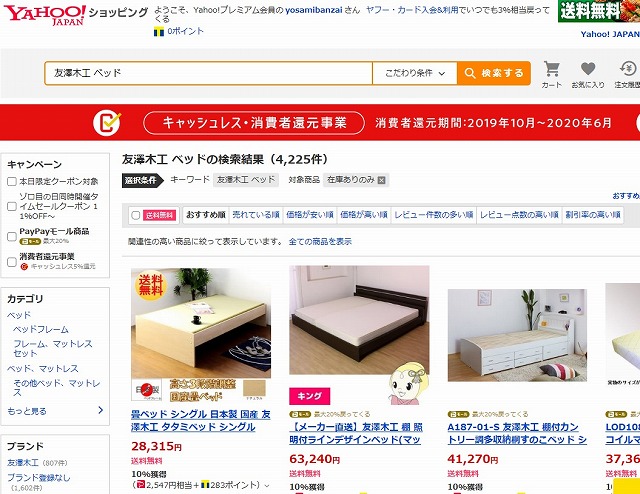Screen dimensions: 640x494
Task: Remove the 在庫ありのみ filter with x icon
Action: pos(381,180)
